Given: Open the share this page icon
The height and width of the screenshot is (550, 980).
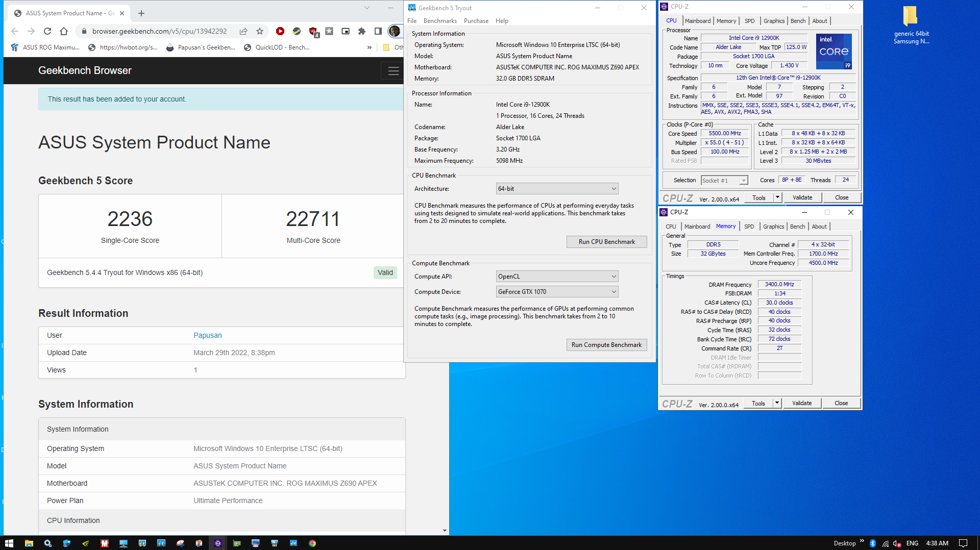Looking at the screenshot, I should (243, 31).
